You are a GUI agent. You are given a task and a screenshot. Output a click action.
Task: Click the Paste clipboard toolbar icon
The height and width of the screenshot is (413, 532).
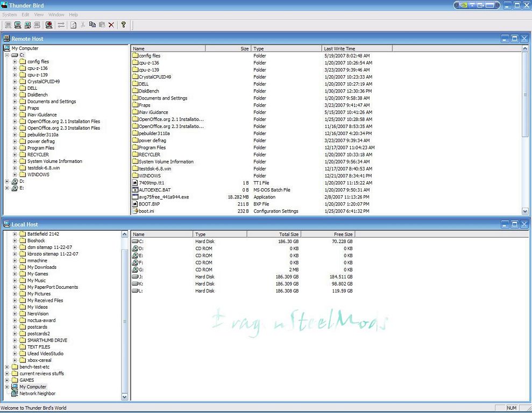(102, 25)
